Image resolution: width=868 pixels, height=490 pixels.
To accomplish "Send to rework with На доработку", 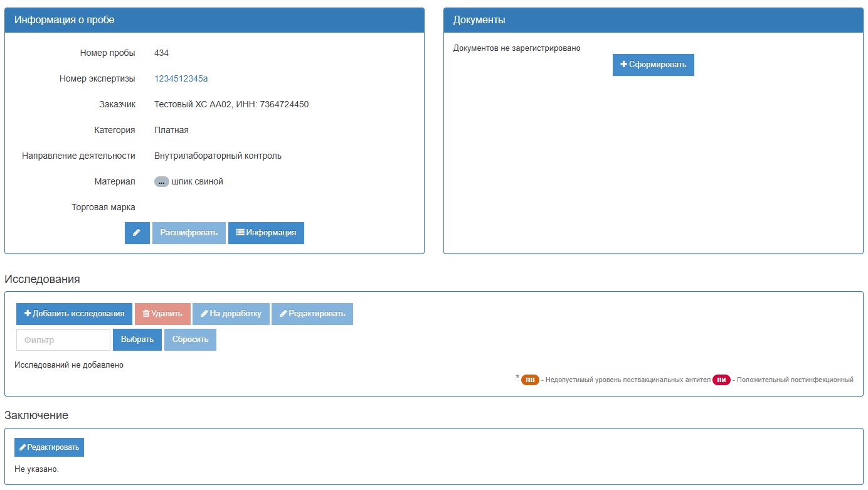I will coord(231,314).
